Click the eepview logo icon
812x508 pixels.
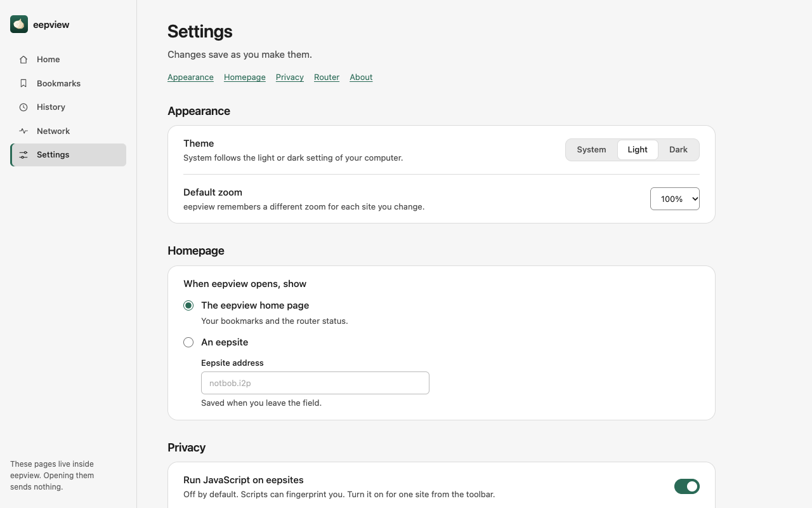pos(19,24)
